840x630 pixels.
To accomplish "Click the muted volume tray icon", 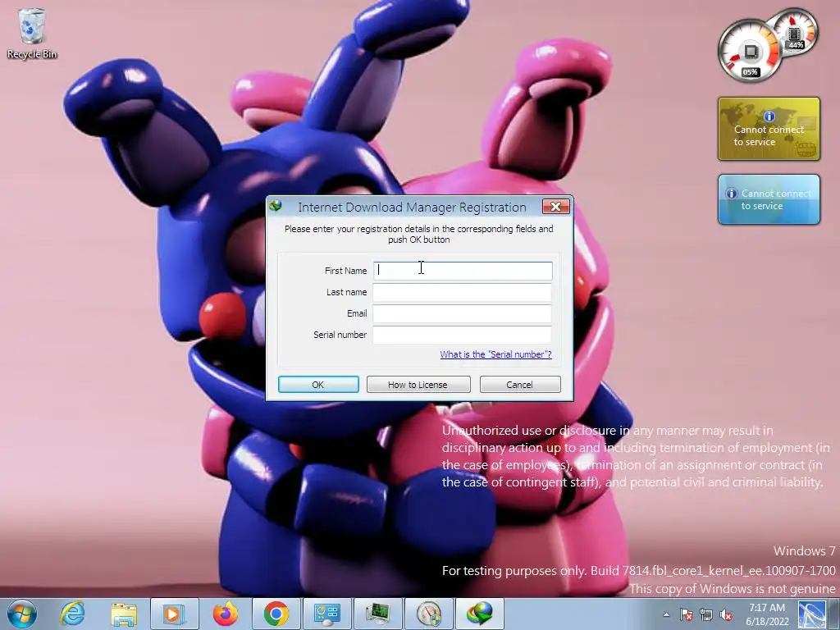I will pyautogui.click(x=726, y=614).
